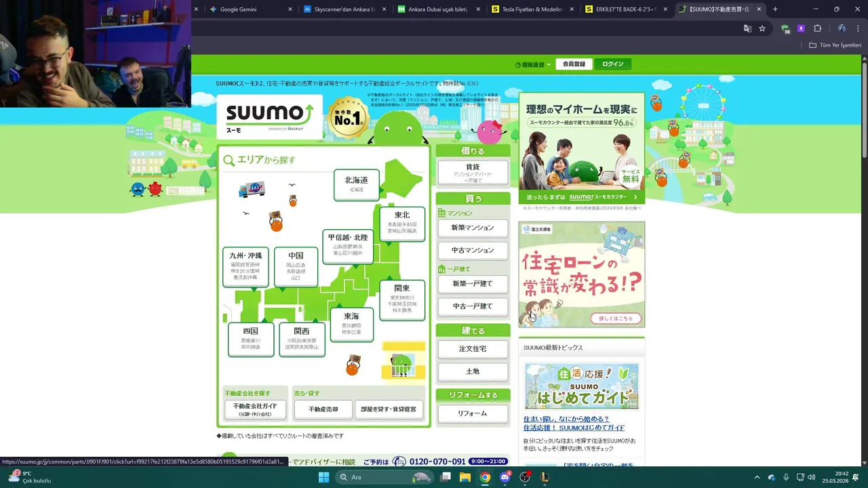Select the 中国 region
This screenshot has height=488, width=868.
tap(296, 266)
